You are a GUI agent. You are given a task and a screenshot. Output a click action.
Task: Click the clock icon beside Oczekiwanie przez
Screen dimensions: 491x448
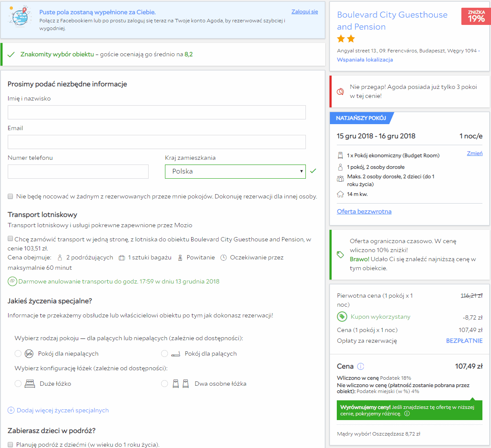223,258
